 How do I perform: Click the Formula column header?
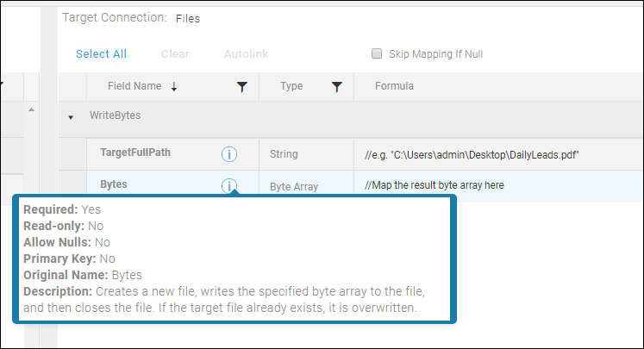[x=394, y=86]
